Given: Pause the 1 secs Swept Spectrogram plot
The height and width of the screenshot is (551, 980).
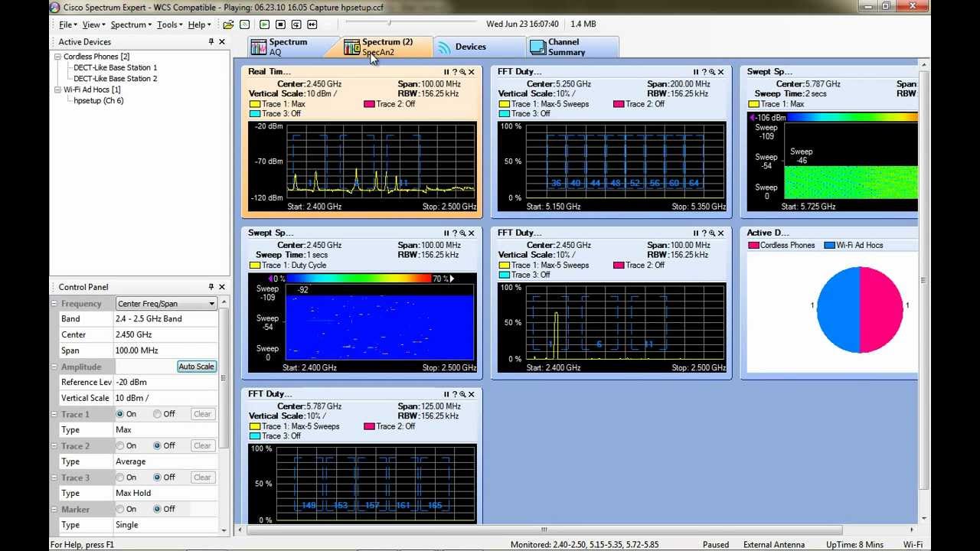Looking at the screenshot, I should click(446, 233).
